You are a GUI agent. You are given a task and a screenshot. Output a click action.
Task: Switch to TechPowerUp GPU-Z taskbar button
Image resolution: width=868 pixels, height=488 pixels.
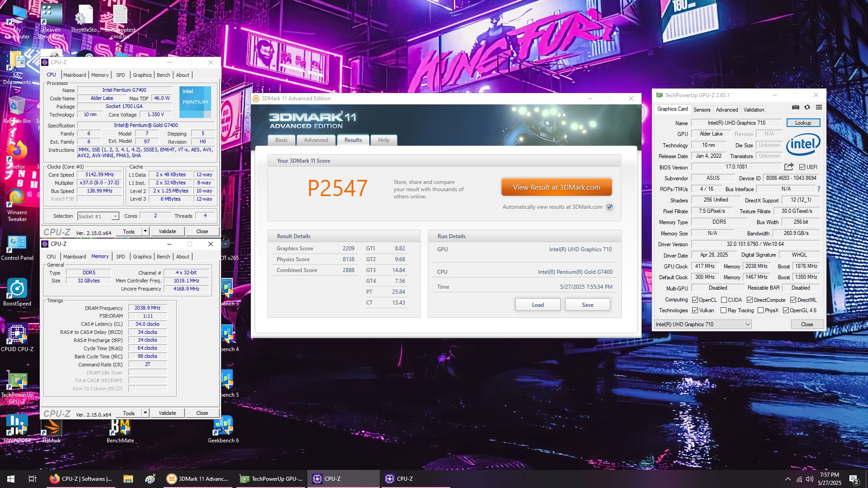(272, 479)
